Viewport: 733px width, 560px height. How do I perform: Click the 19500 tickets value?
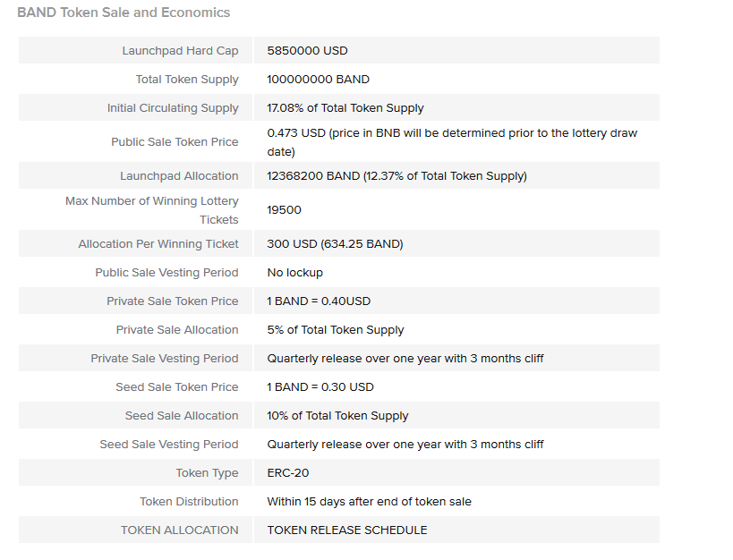pyautogui.click(x=284, y=210)
